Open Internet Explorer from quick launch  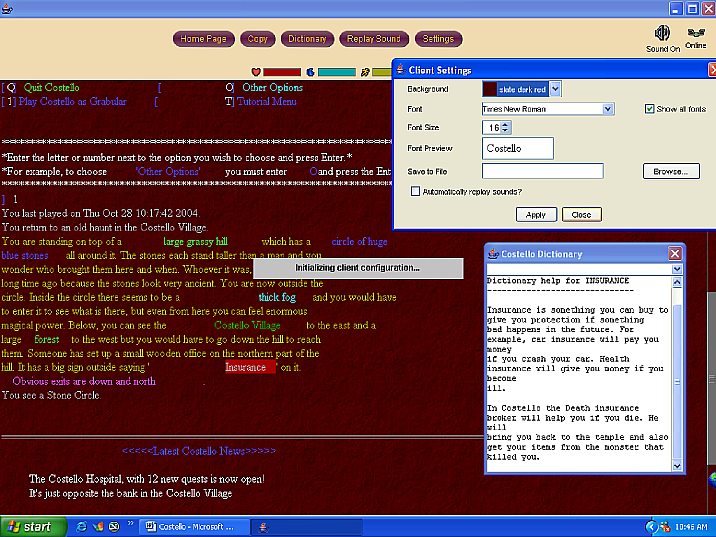pyautogui.click(x=82, y=527)
